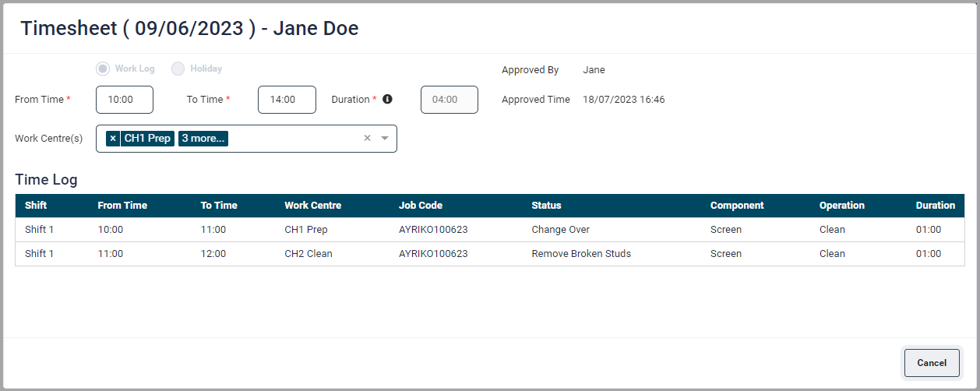Sort by the Shift column header
This screenshot has height=391, width=980.
click(x=36, y=206)
